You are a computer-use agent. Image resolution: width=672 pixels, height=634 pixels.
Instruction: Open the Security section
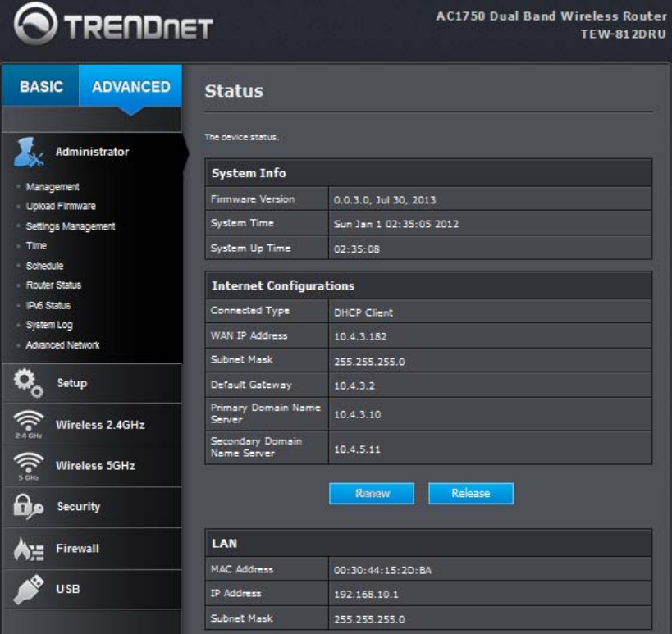click(93, 507)
